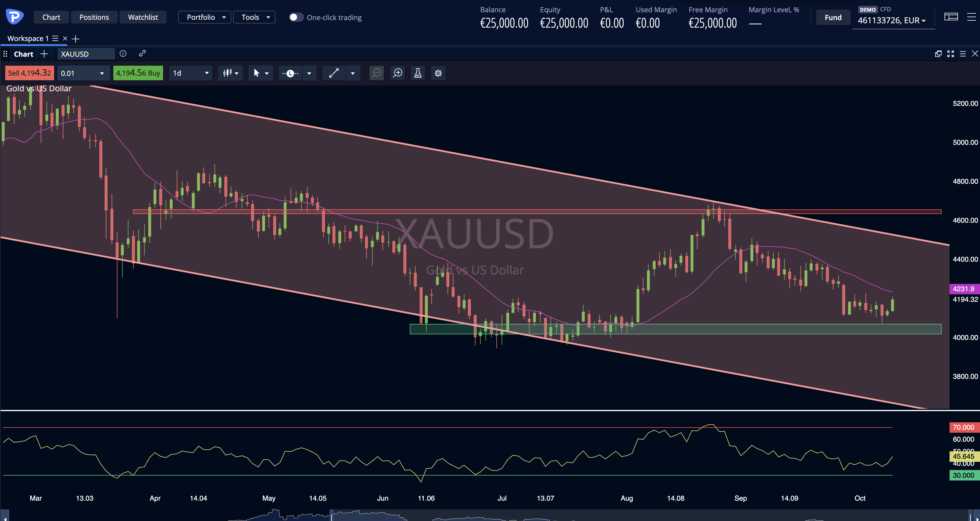This screenshot has height=521, width=980.
Task: Switch to the Positions tab
Action: pyautogui.click(x=94, y=17)
